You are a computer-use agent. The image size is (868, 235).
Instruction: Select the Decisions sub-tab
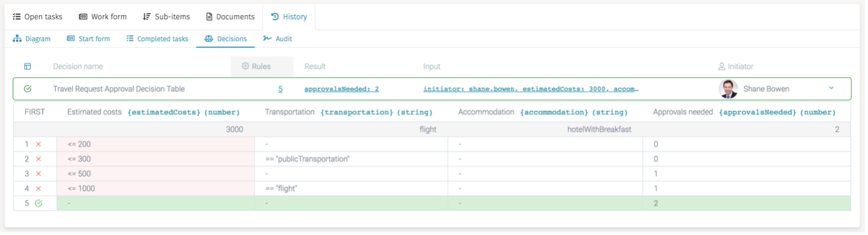click(x=226, y=39)
